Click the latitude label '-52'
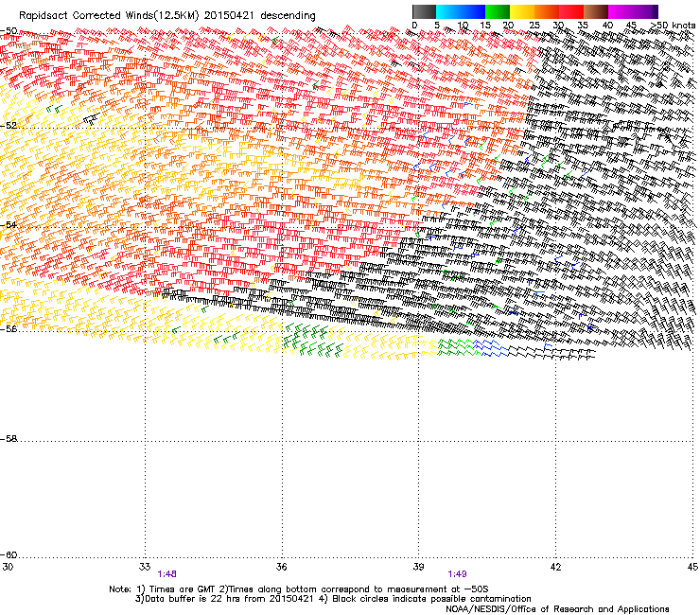The image size is (700, 615). coord(9,126)
